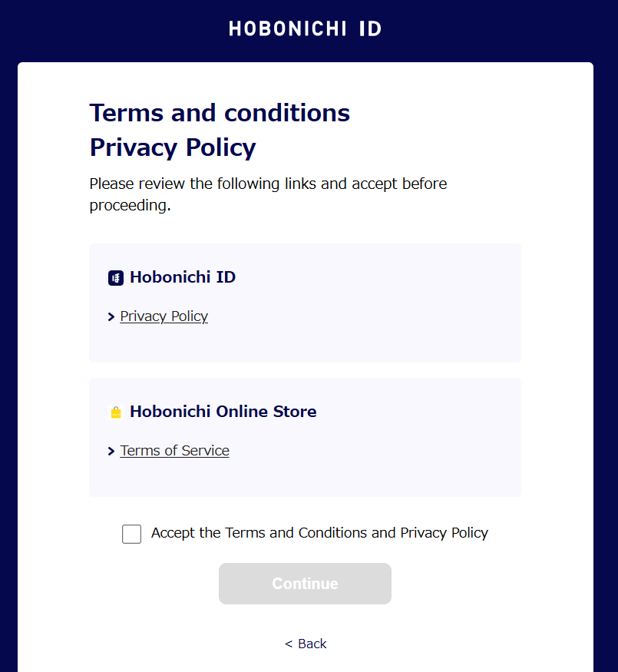Go back using the Back link

pyautogui.click(x=312, y=644)
